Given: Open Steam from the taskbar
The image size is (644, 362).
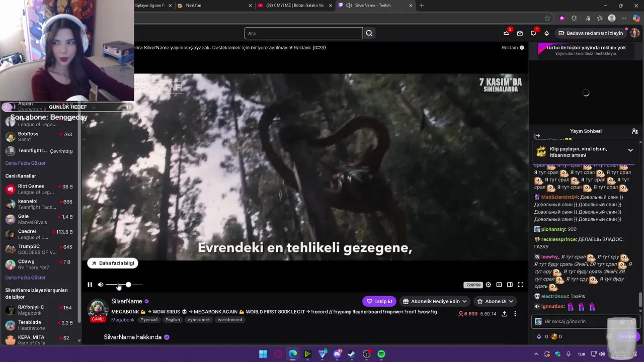Looking at the screenshot, I should tap(352, 354).
